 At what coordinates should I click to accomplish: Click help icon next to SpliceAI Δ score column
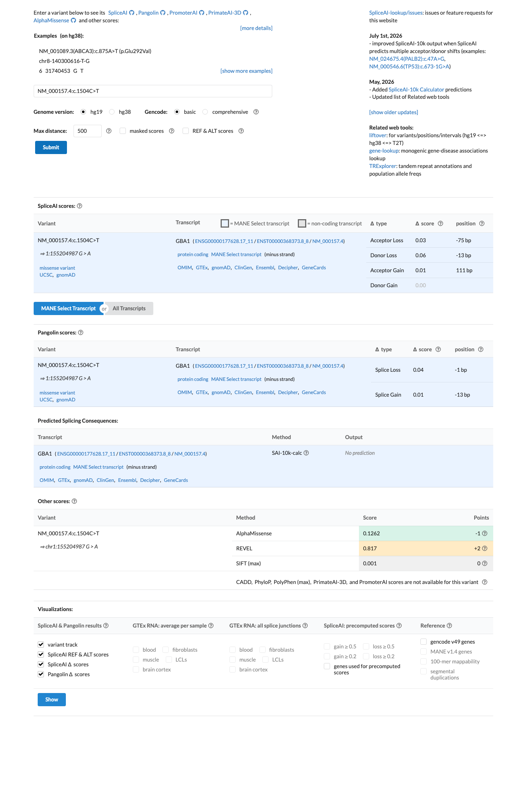(441, 224)
